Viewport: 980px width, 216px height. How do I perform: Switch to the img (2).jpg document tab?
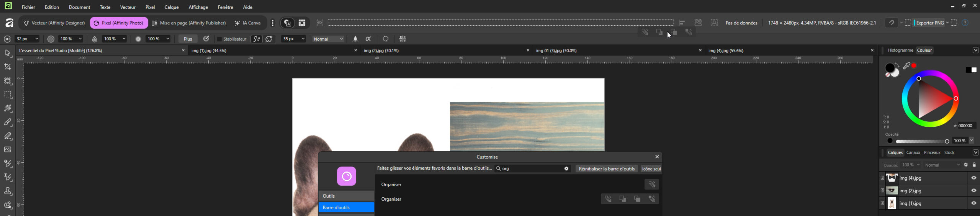tap(381, 51)
